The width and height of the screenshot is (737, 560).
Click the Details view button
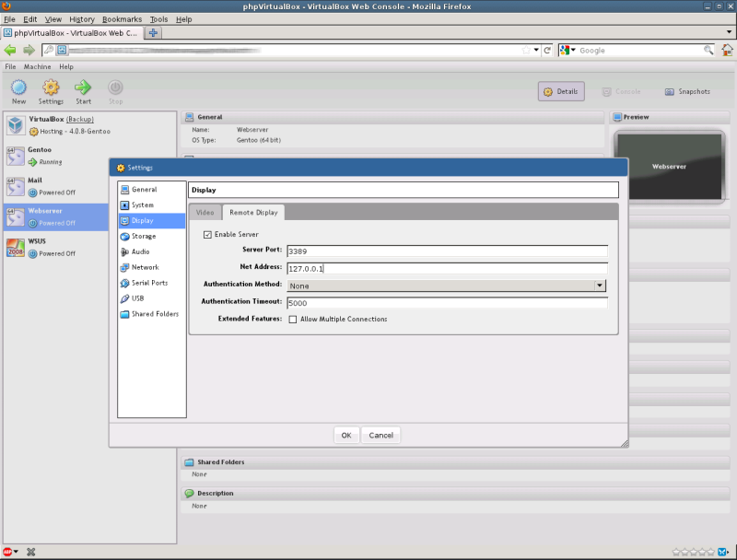(561, 91)
